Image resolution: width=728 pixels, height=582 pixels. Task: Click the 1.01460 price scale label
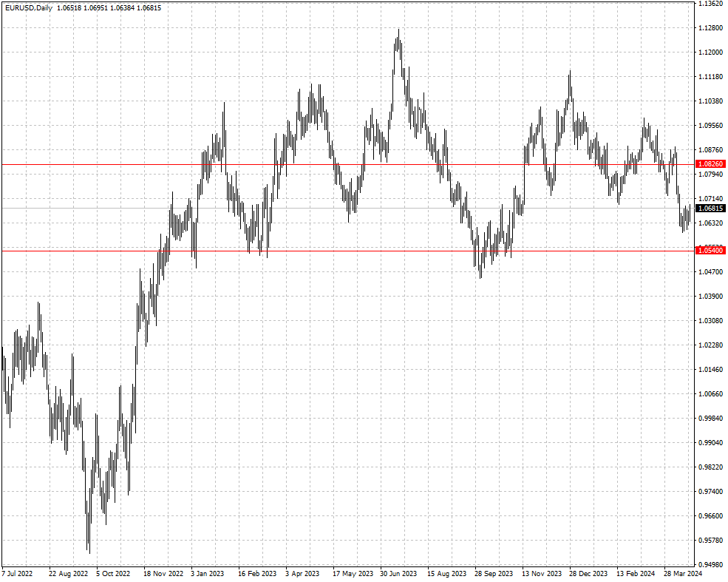tap(710, 369)
